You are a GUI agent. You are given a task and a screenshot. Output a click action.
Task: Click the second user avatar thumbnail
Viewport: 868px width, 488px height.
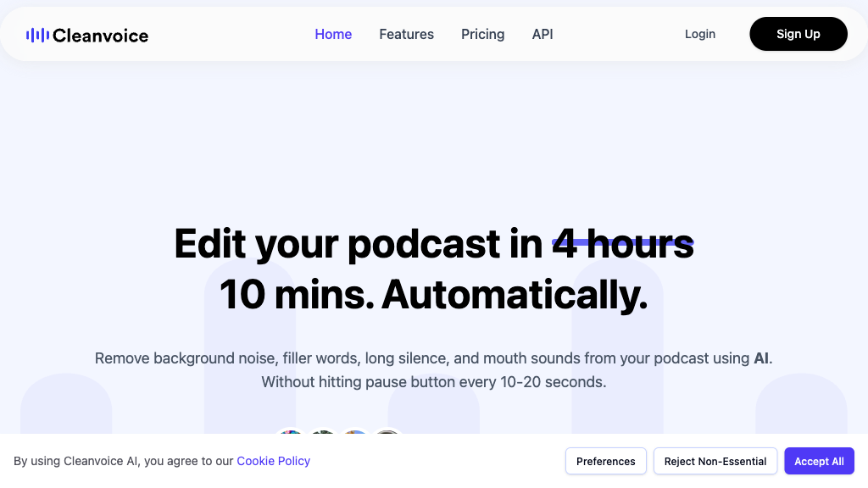pyautogui.click(x=323, y=434)
